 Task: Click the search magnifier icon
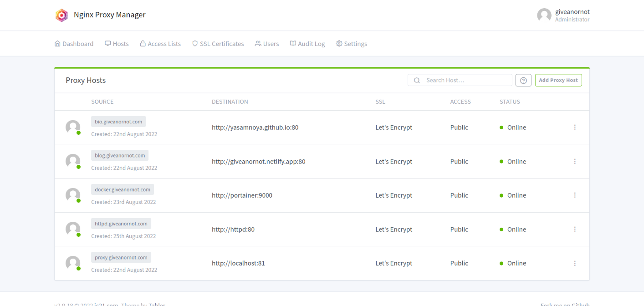[x=416, y=80]
